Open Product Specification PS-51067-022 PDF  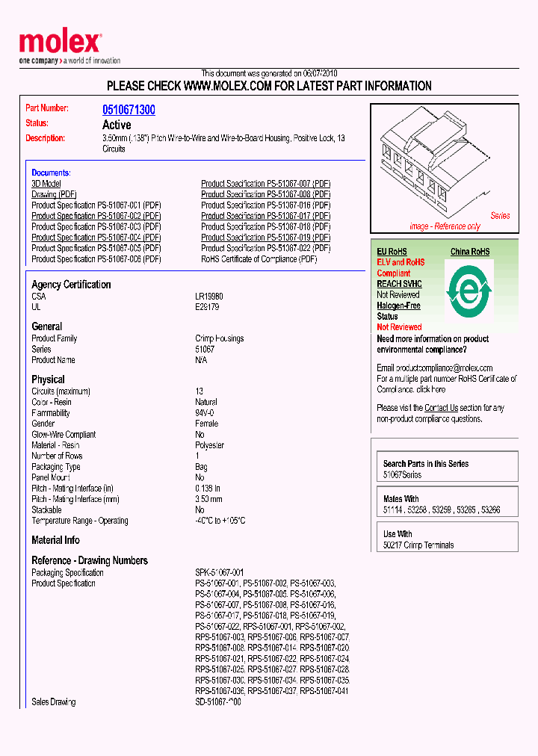[x=265, y=248]
